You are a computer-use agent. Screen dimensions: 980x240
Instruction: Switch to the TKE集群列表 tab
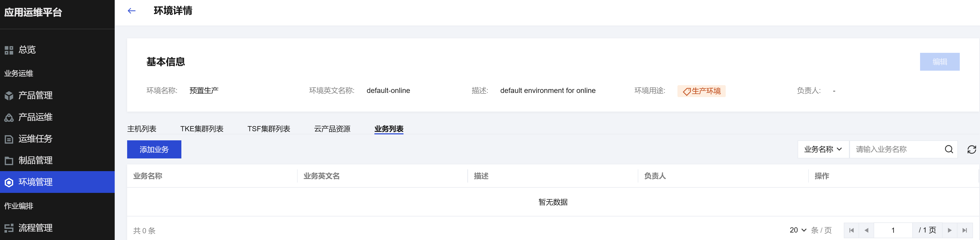(202, 129)
